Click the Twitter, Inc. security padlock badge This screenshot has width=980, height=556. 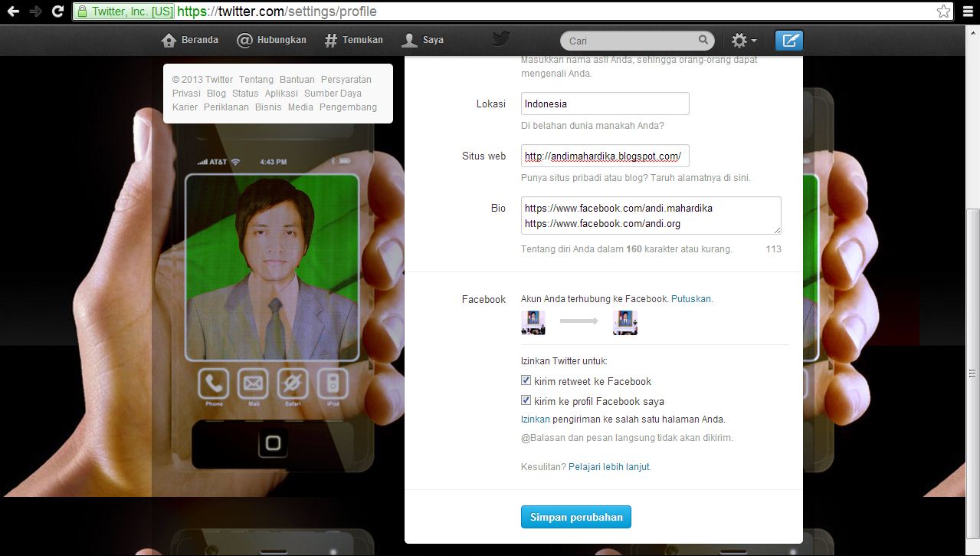pyautogui.click(x=124, y=12)
